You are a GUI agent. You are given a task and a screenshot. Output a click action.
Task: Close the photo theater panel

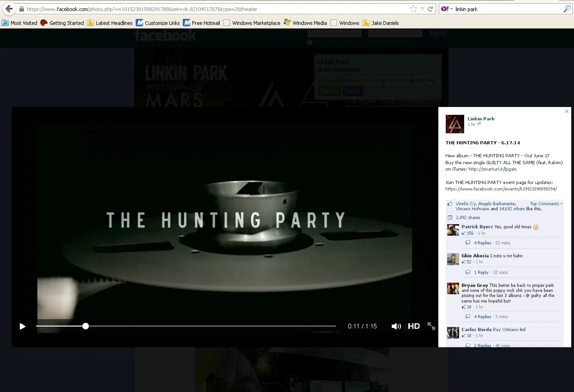(x=567, y=111)
